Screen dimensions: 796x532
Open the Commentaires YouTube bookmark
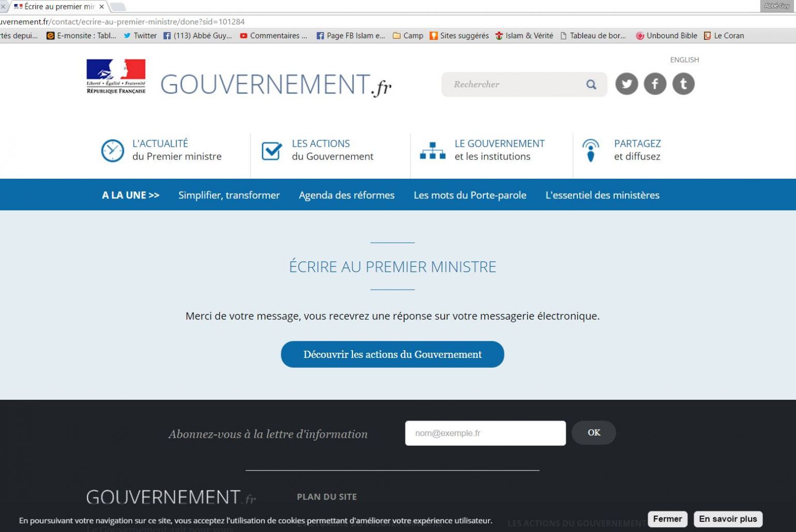click(273, 36)
